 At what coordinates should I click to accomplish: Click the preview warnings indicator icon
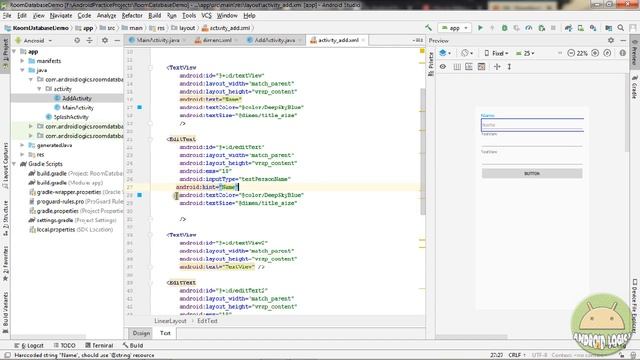click(622, 53)
